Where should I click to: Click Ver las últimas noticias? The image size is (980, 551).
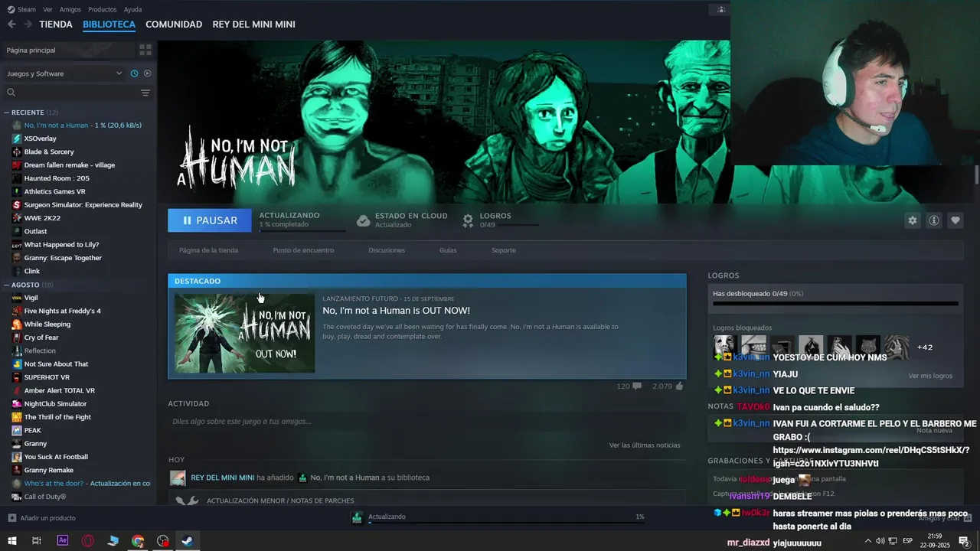645,445
